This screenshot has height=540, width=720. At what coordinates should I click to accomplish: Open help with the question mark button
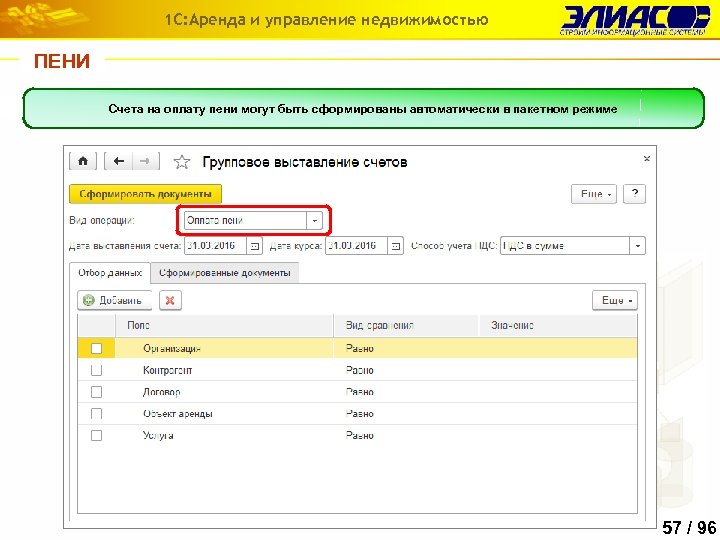coord(635,194)
